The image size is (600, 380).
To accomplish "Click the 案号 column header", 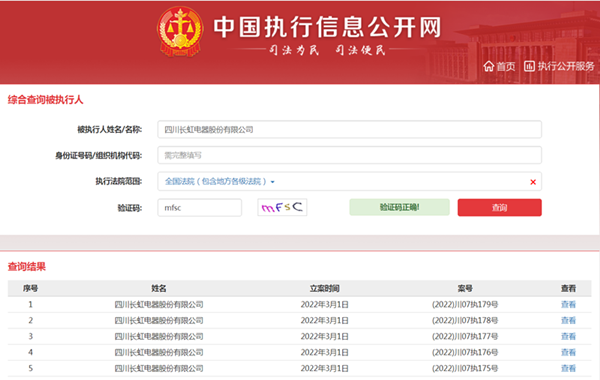I will click(465, 288).
